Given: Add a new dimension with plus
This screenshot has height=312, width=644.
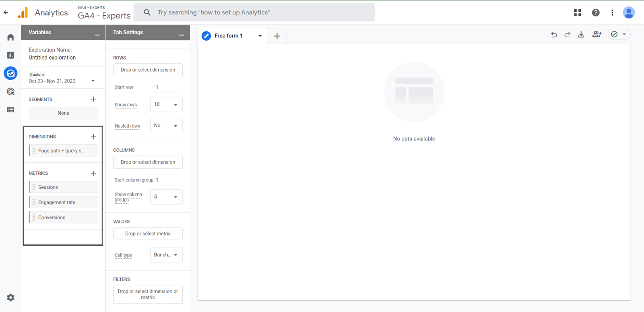Looking at the screenshot, I should click(x=93, y=136).
